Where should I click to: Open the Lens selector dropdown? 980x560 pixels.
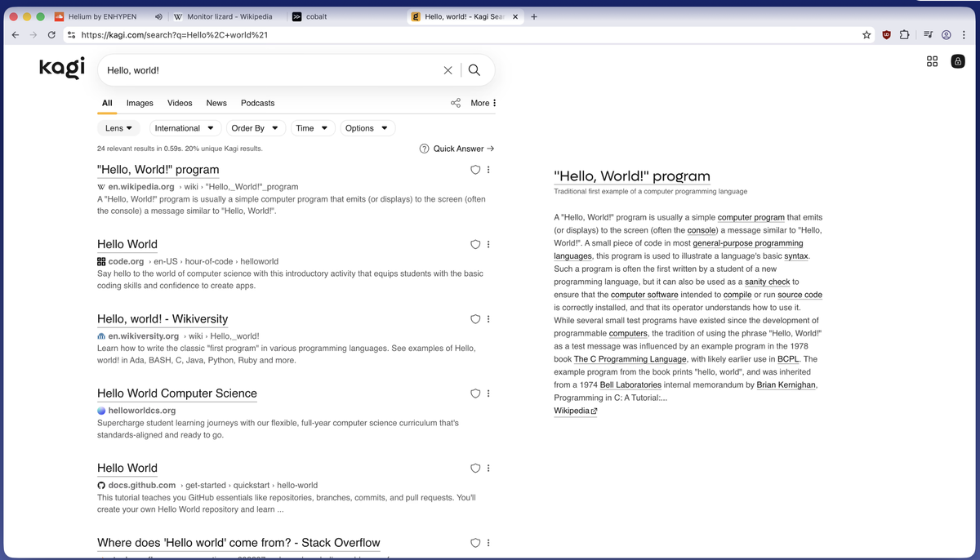[x=118, y=128]
